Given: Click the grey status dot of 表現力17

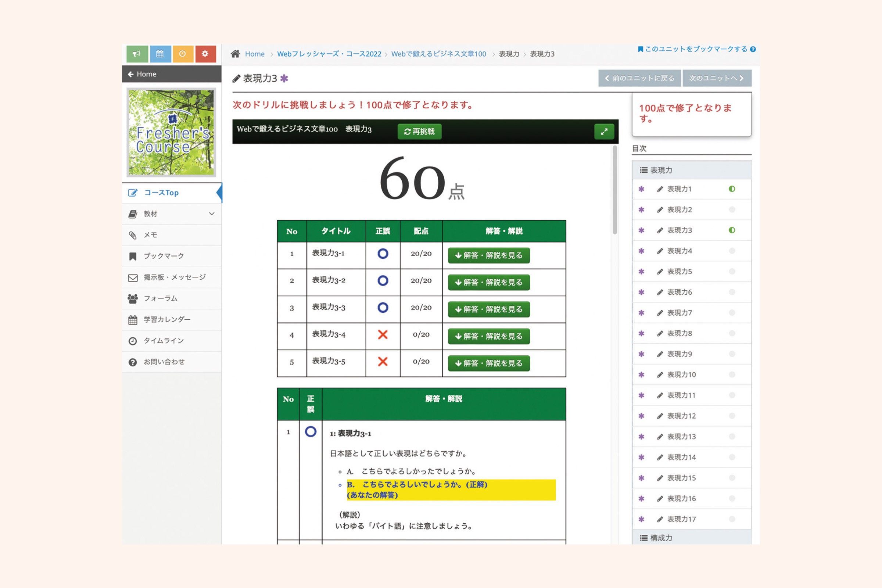Looking at the screenshot, I should [732, 519].
